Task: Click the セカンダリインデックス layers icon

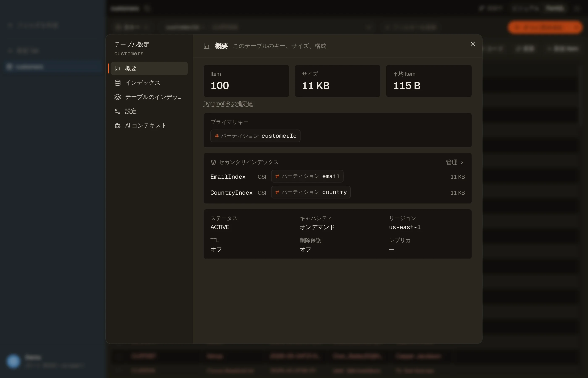Action: [x=213, y=162]
